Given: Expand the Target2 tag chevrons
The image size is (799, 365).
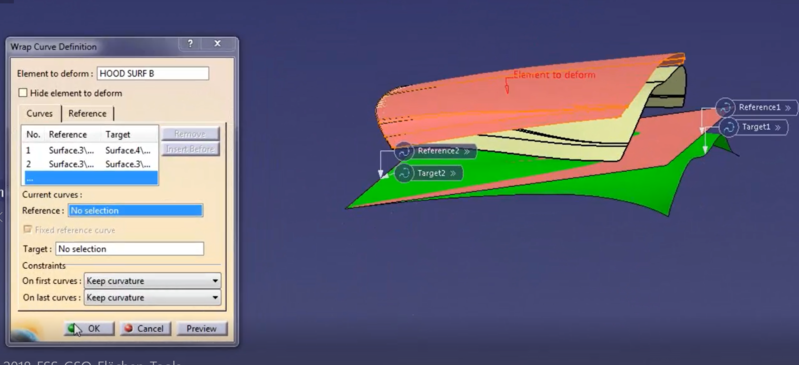Looking at the screenshot, I should 452,173.
